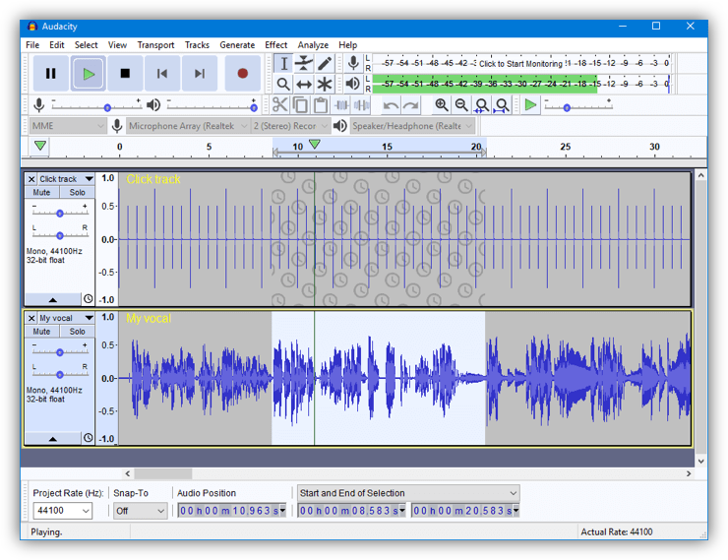Collapse the My vocal track
The width and height of the screenshot is (728, 560).
(53, 438)
